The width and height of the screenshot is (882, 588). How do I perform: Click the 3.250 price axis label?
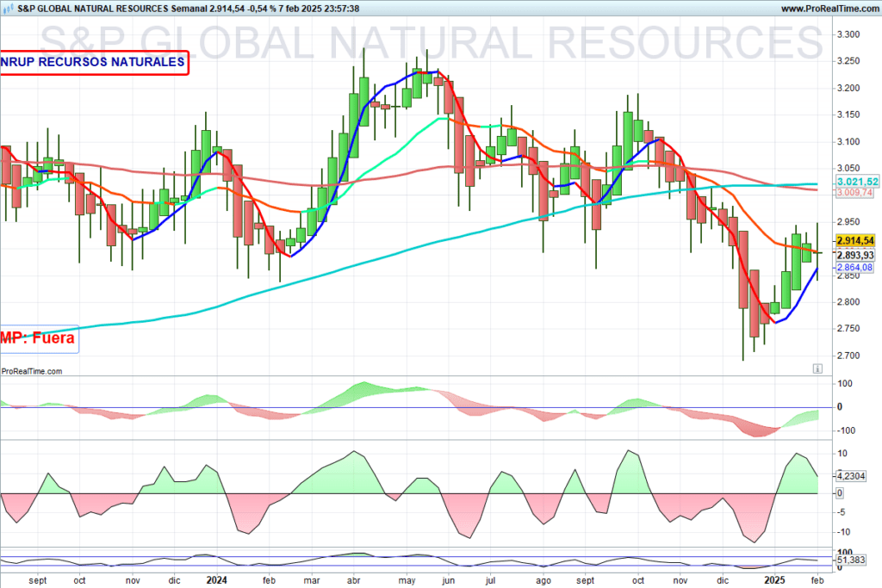[848, 61]
